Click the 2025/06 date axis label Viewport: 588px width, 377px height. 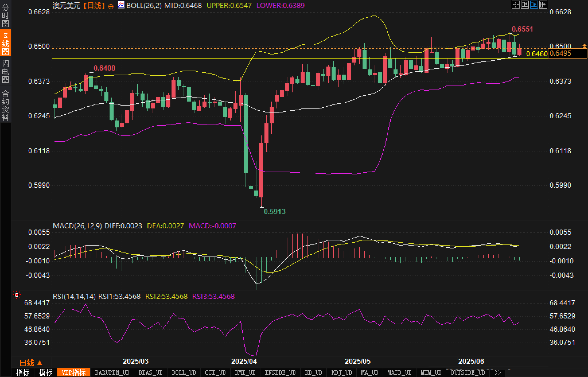tap(471, 361)
